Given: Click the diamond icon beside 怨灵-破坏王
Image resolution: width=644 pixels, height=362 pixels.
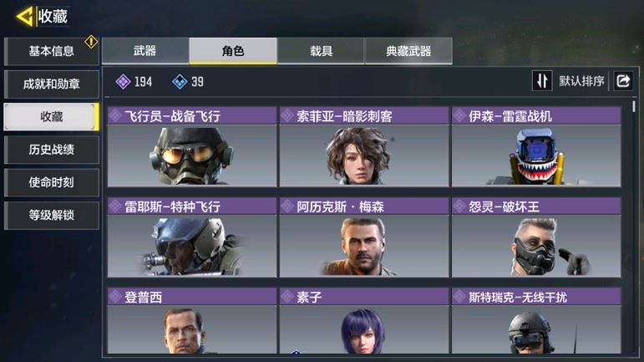Looking at the screenshot, I should coord(459,206).
